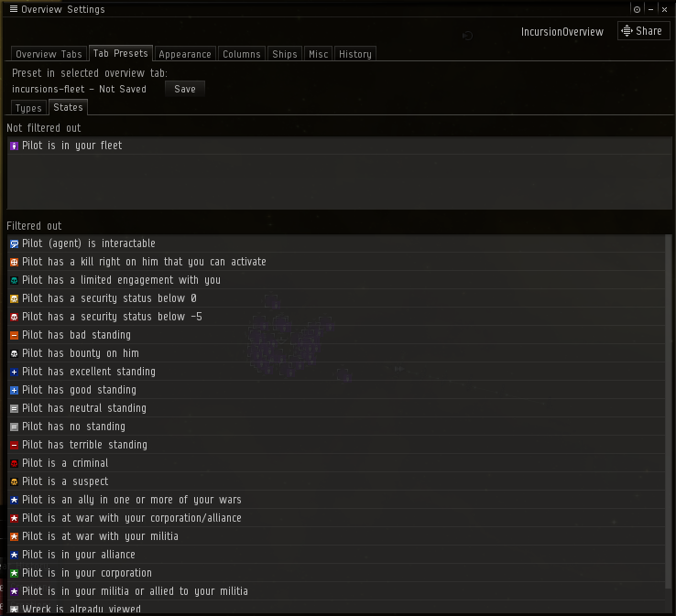Viewport: 676px width, 616px height.
Task: Open the Appearance tab
Action: [x=185, y=54]
